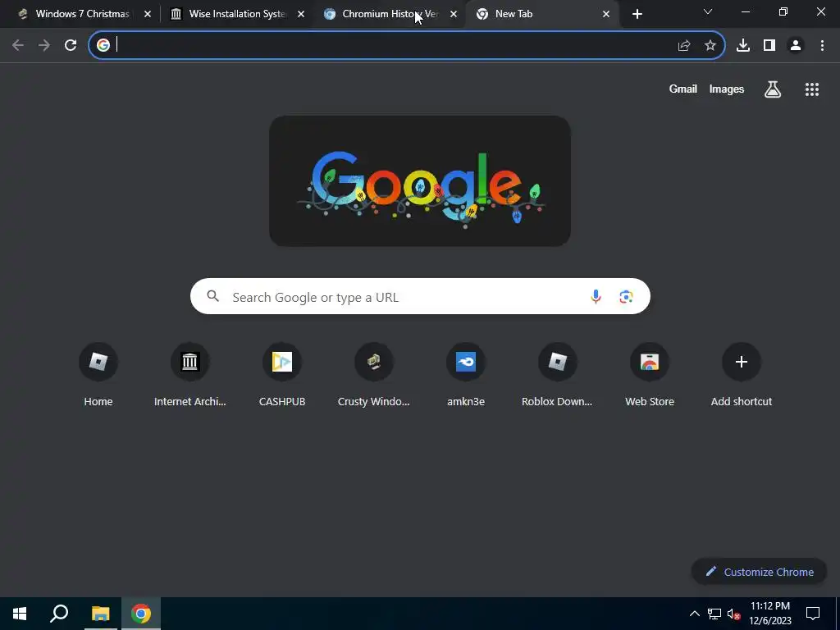Switch to Wise Installation System tab
Image resolution: width=840 pixels, height=630 pixels.
point(237,14)
